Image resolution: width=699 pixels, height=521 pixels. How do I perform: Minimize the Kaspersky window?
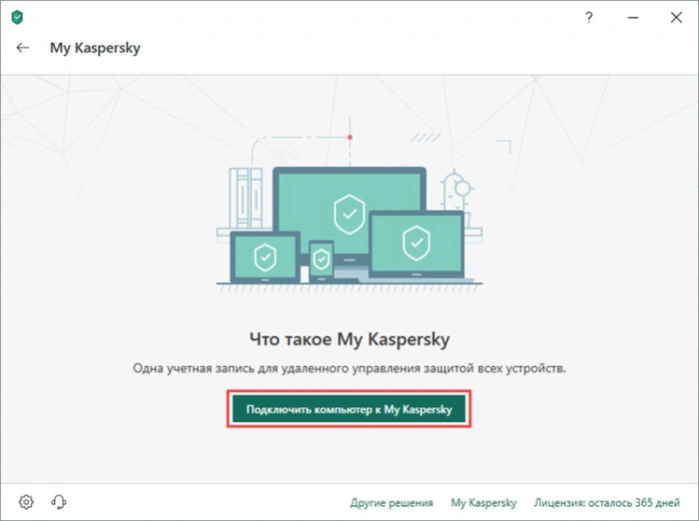633,18
